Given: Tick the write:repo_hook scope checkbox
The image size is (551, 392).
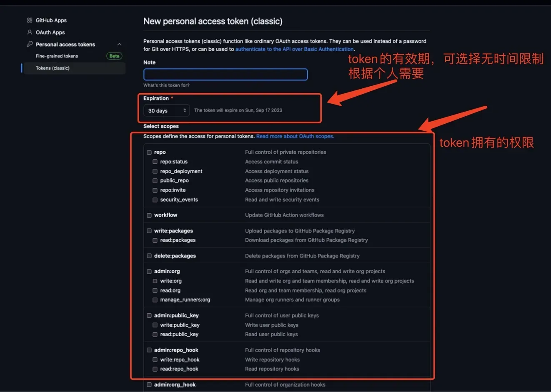Looking at the screenshot, I should point(155,360).
